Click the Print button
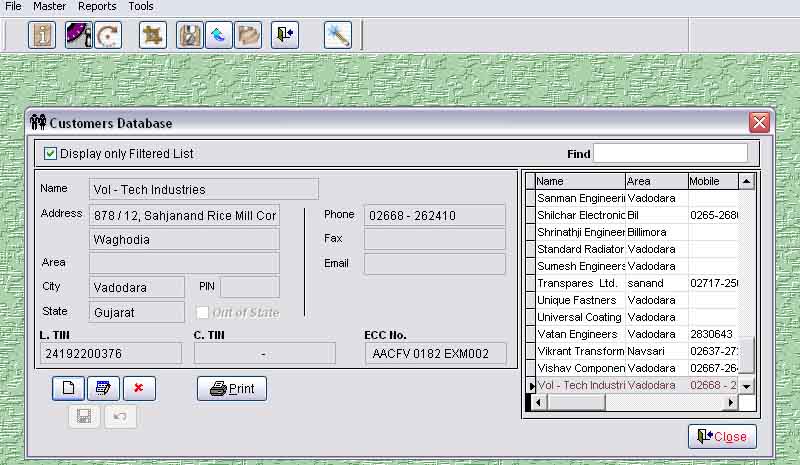Image resolution: width=800 pixels, height=465 pixels. [x=232, y=389]
